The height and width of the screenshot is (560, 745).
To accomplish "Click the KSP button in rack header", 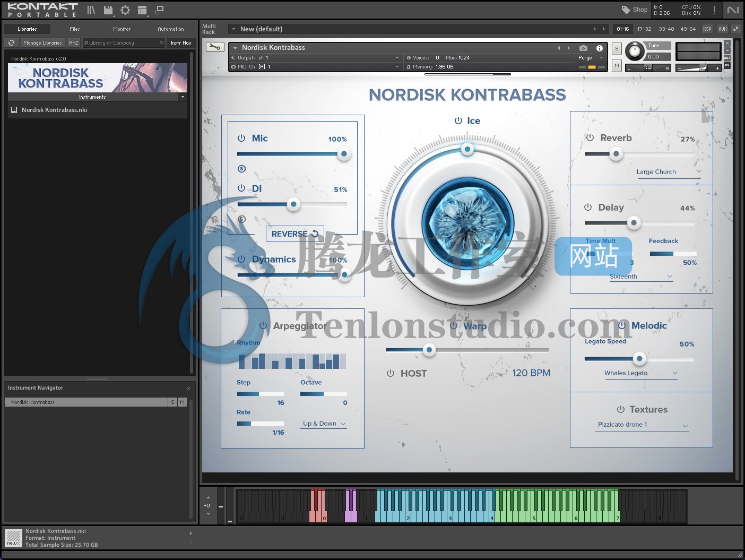I will 707,29.
